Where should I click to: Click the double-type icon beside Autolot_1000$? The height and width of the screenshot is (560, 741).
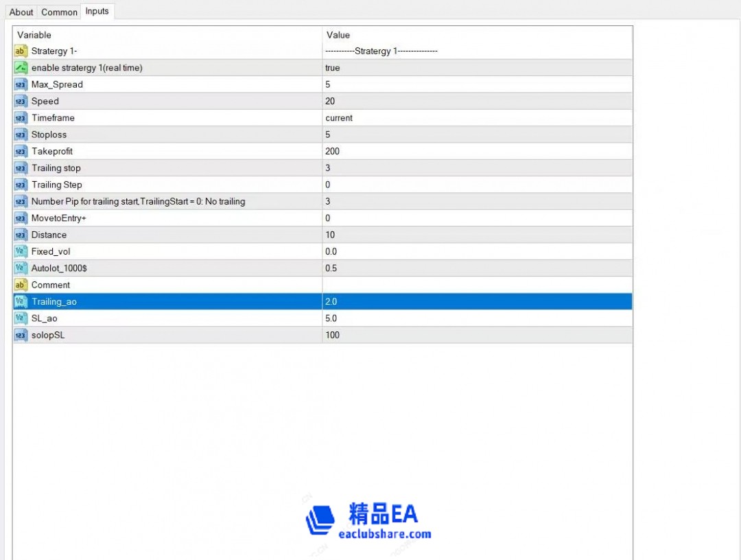click(x=21, y=268)
